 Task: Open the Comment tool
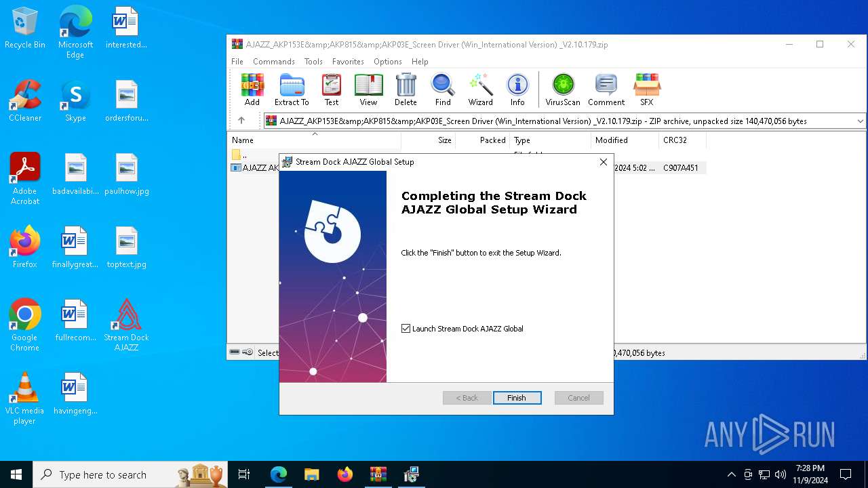point(606,90)
